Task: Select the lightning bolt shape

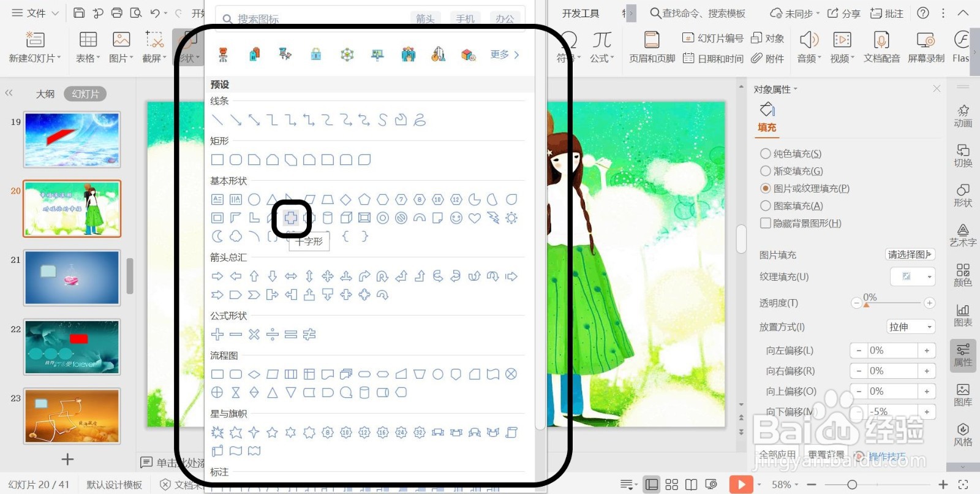Action: 493,218
